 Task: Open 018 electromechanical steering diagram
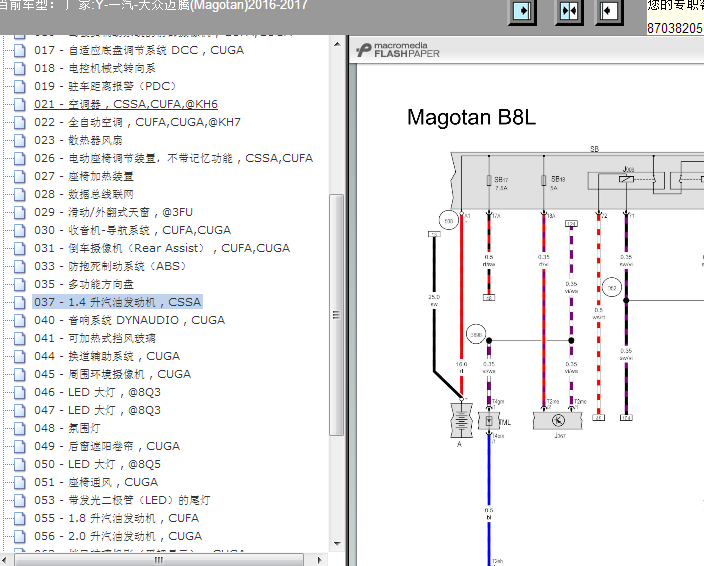click(95, 68)
